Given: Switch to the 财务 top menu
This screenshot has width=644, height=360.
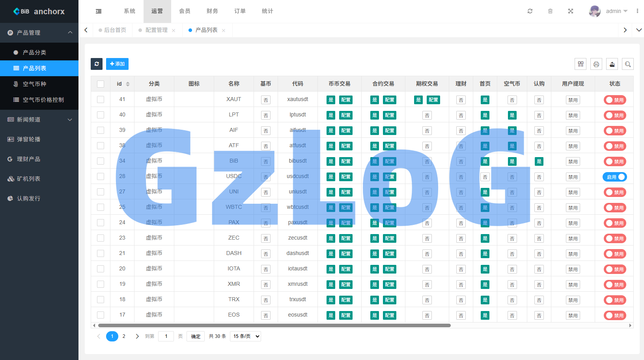Looking at the screenshot, I should pyautogui.click(x=212, y=11).
